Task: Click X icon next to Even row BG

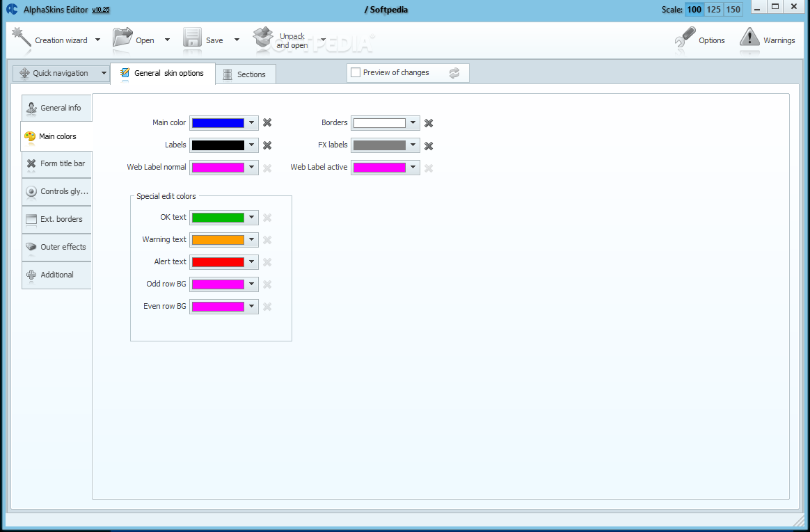Action: [267, 307]
